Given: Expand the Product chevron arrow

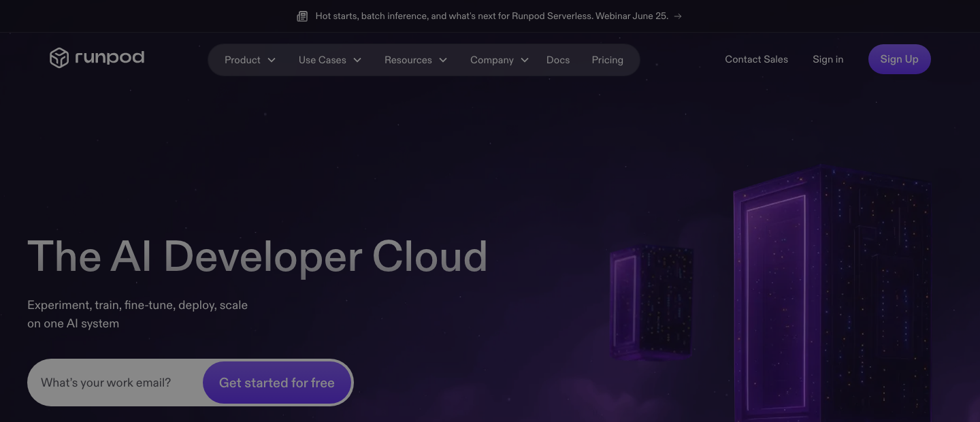Looking at the screenshot, I should [x=272, y=60].
